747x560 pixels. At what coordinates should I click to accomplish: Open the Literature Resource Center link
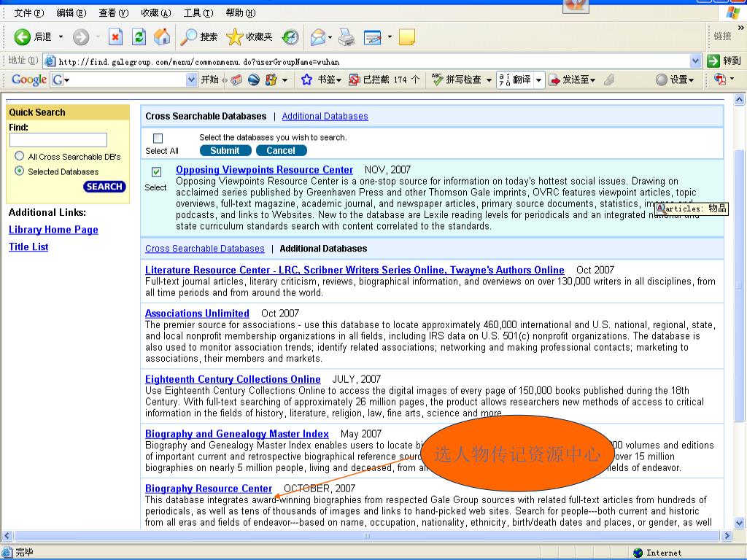(x=355, y=270)
